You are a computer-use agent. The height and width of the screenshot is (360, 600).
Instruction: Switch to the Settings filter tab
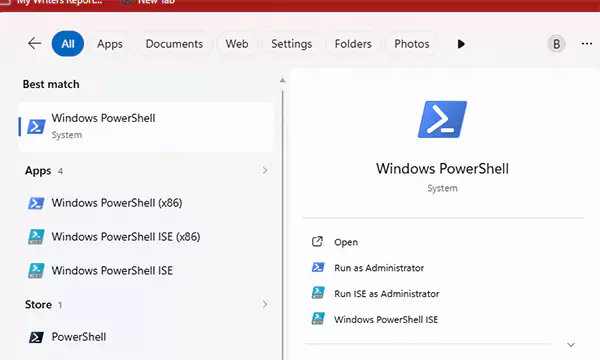pyautogui.click(x=292, y=44)
